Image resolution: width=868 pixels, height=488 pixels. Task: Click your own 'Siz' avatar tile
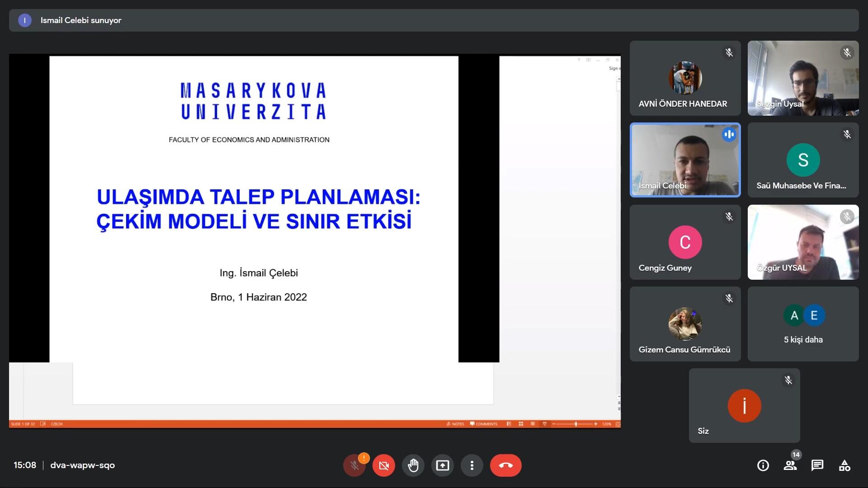pos(745,405)
